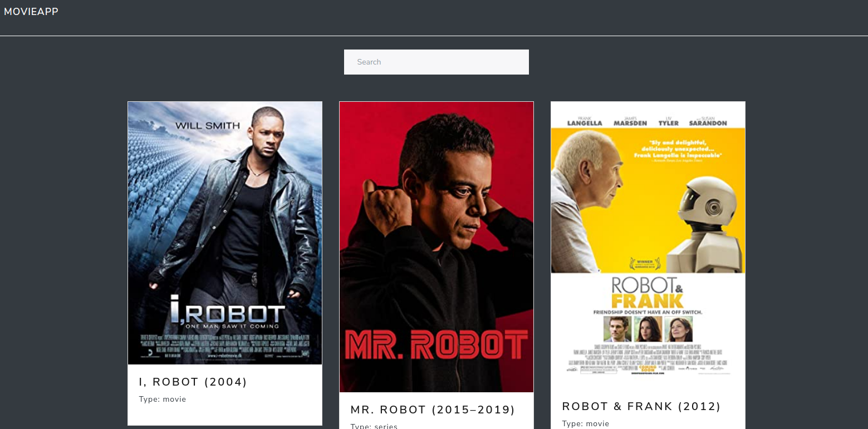Select the title ROBOT & FRANK (2012)
The width and height of the screenshot is (868, 429).
[641, 407]
